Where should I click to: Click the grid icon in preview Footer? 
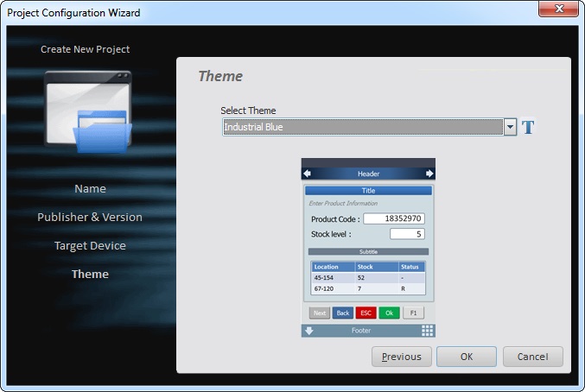pos(427,331)
